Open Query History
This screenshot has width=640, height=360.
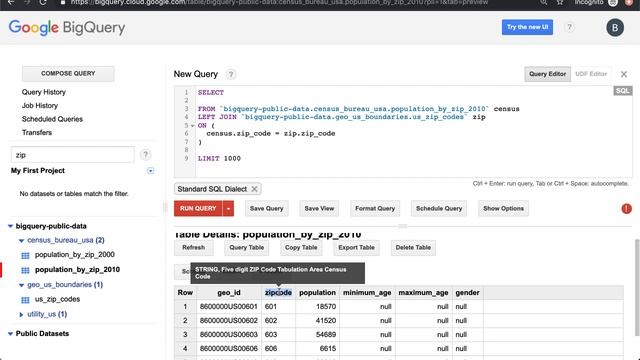pyautogui.click(x=44, y=92)
